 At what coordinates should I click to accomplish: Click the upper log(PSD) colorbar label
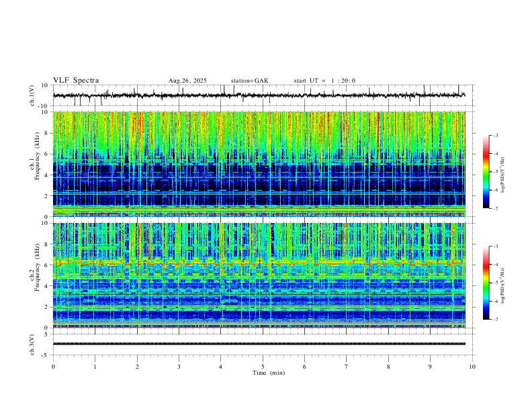coord(503,175)
